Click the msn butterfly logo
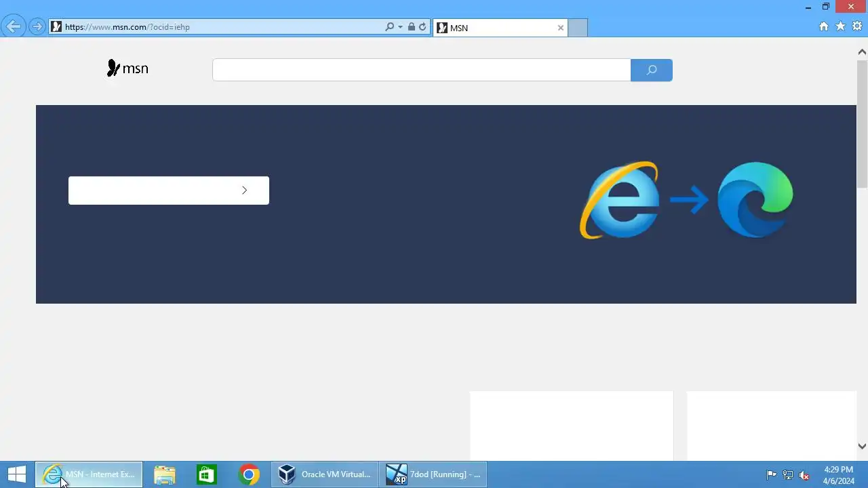The height and width of the screenshot is (488, 868). 127,68
